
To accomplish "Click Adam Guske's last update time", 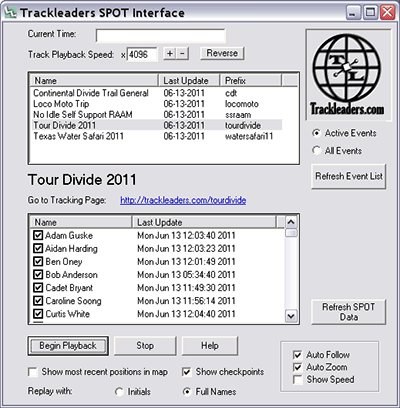I will coord(186,236).
